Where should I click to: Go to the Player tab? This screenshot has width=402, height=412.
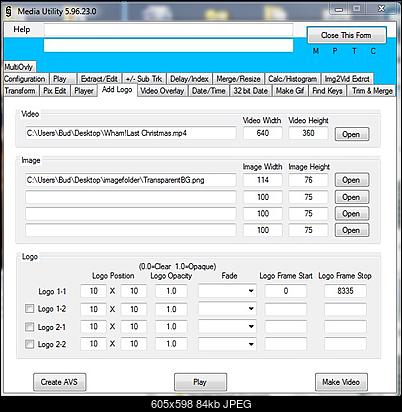pyautogui.click(x=84, y=91)
